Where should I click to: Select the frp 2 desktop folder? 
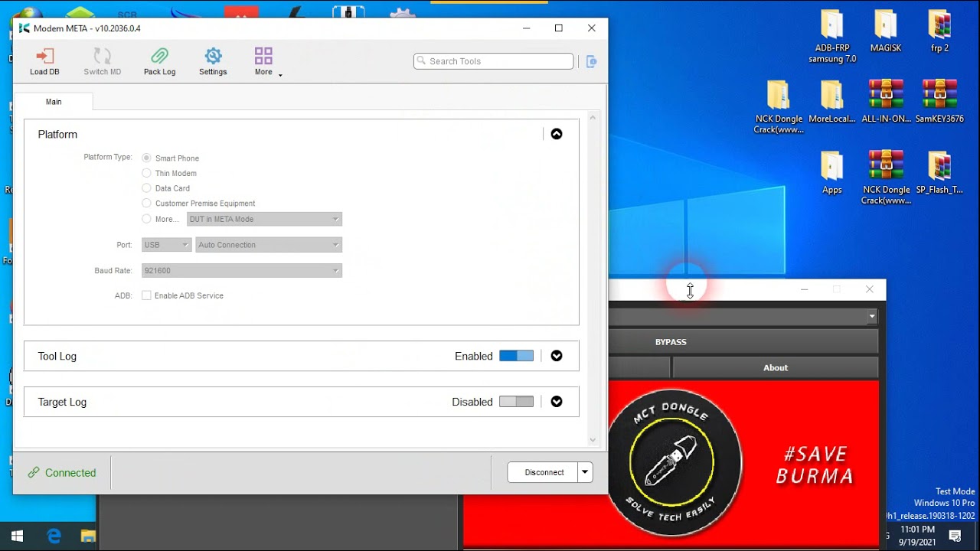[x=939, y=32]
